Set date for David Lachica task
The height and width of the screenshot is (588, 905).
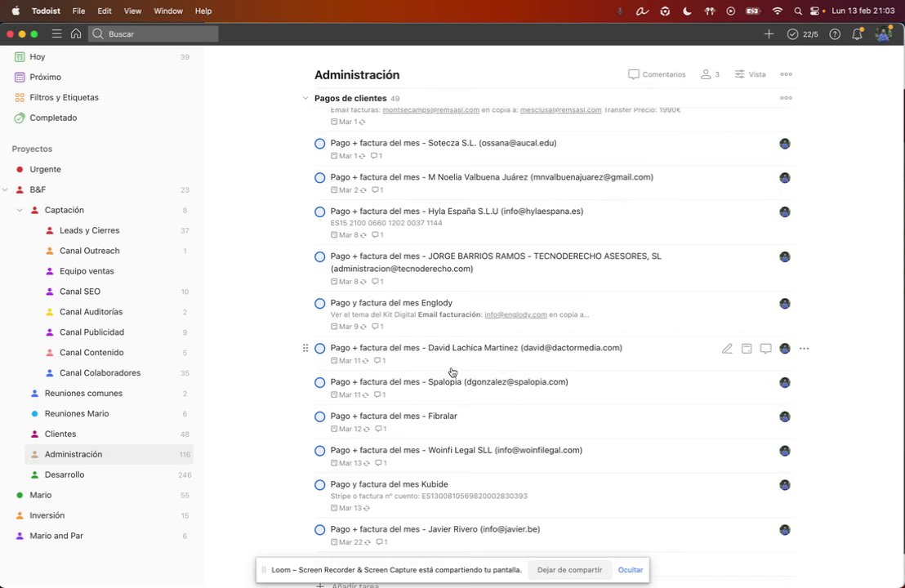point(747,349)
